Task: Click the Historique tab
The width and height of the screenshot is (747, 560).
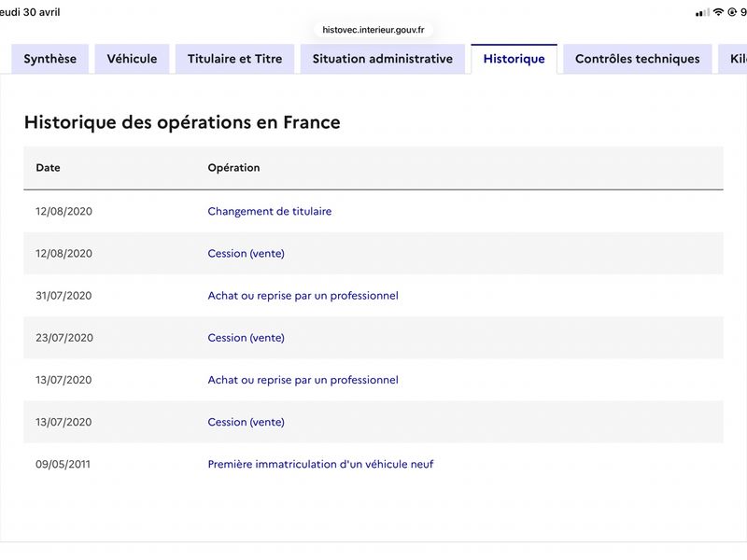Action: click(514, 59)
